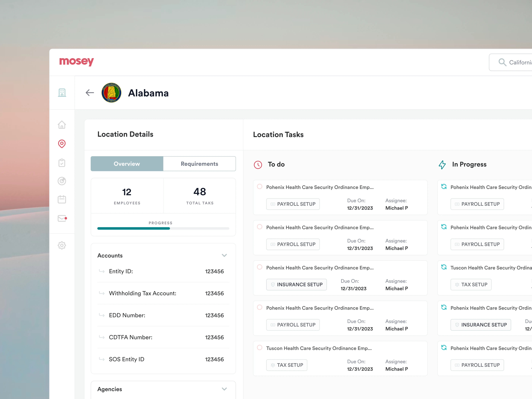Viewport: 532px width, 399px height.
Task: Open Tuscon Health Care task title in To do
Action: coord(319,348)
